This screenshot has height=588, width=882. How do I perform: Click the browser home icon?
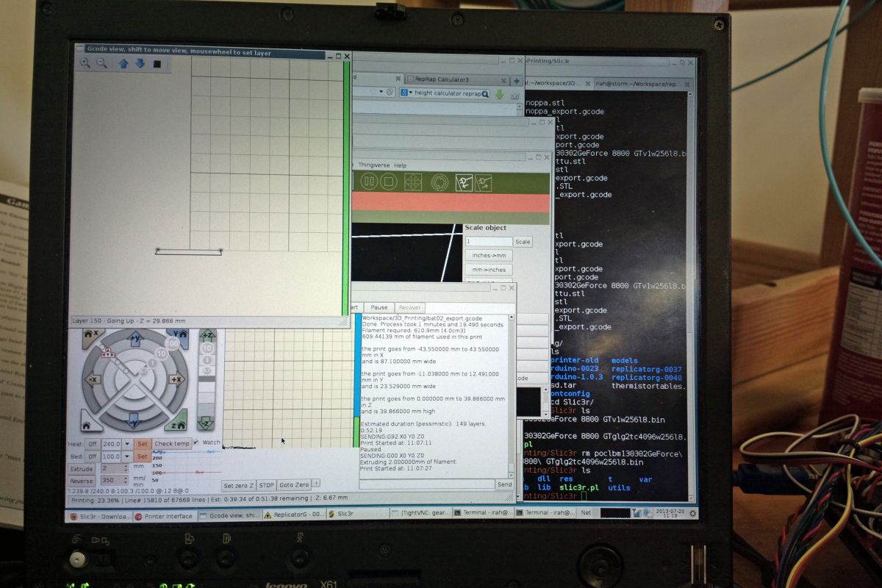coord(514,95)
